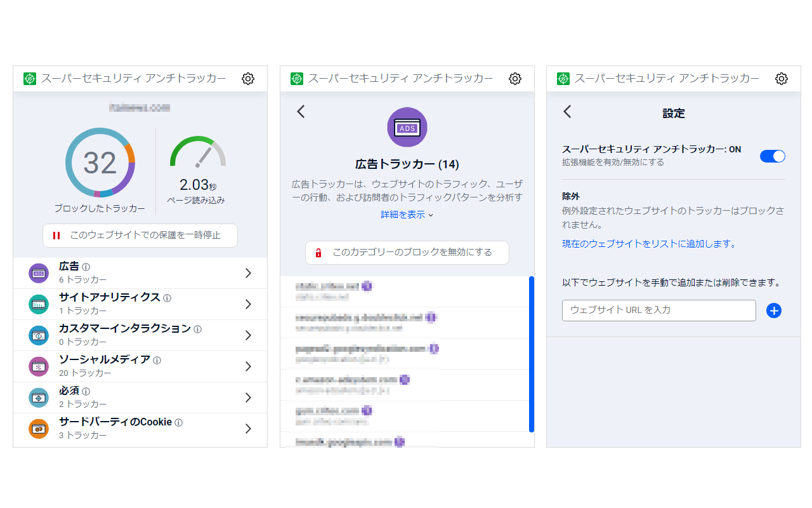Click the 20 トラッカー count under ソーシャルメディア
Viewport: 812px width, 508px height.
pos(85,373)
